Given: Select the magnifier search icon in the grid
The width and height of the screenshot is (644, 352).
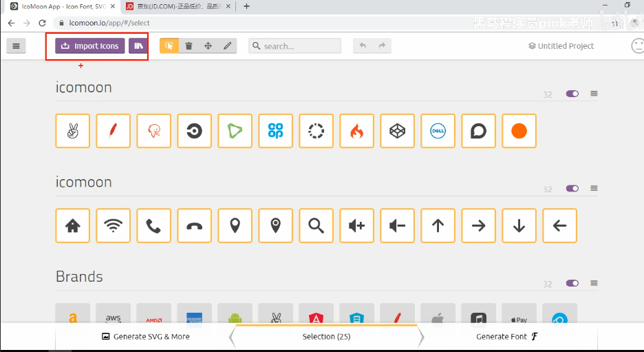Looking at the screenshot, I should 316,225.
